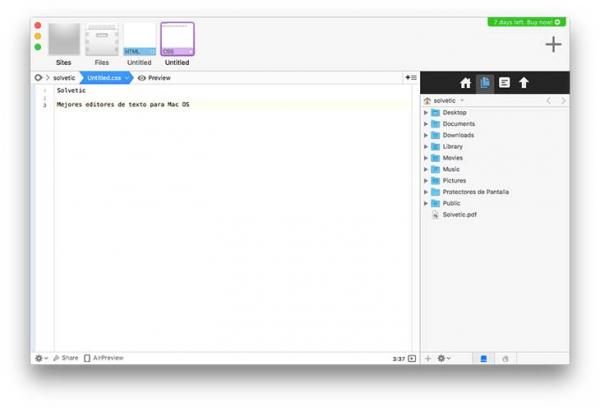Select the Public folder row
The width and height of the screenshot is (600, 408).
pyautogui.click(x=495, y=203)
